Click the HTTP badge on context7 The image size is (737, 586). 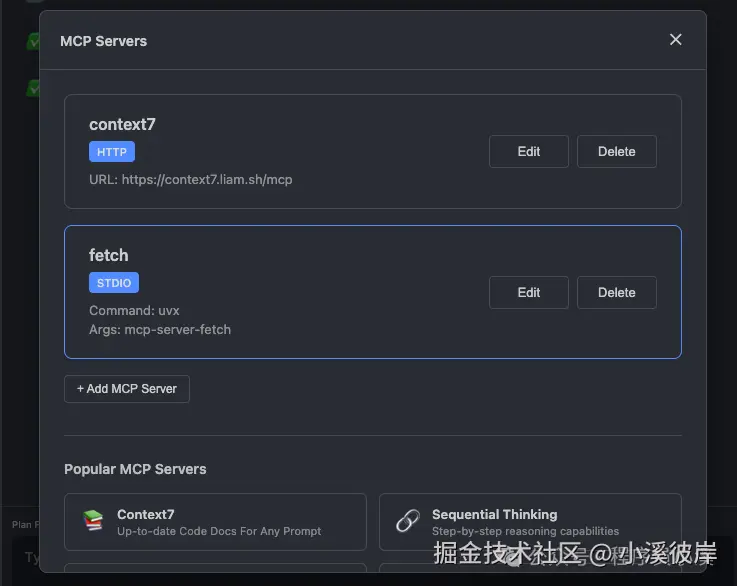tap(112, 151)
